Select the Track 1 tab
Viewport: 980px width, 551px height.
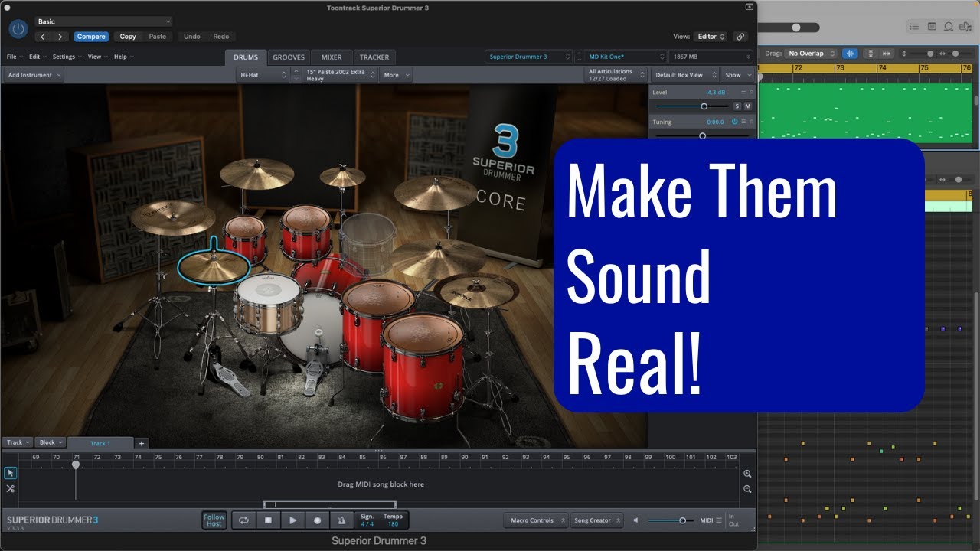coord(100,443)
